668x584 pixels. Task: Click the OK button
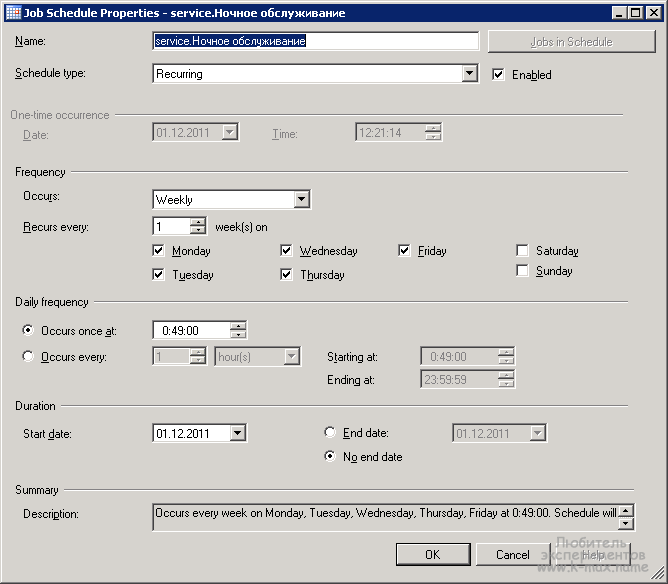[x=433, y=554]
